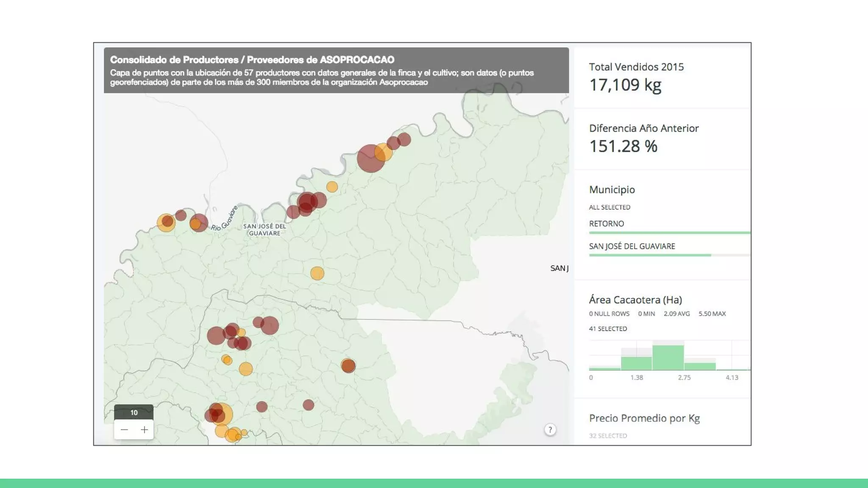Zoom in the map with plus button
The height and width of the screenshot is (488, 868).
(x=144, y=430)
